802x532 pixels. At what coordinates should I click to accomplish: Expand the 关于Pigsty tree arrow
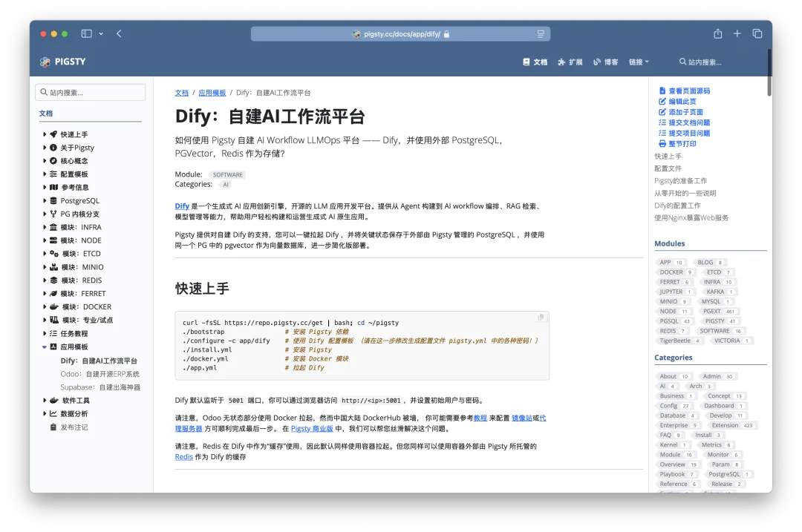coord(45,148)
